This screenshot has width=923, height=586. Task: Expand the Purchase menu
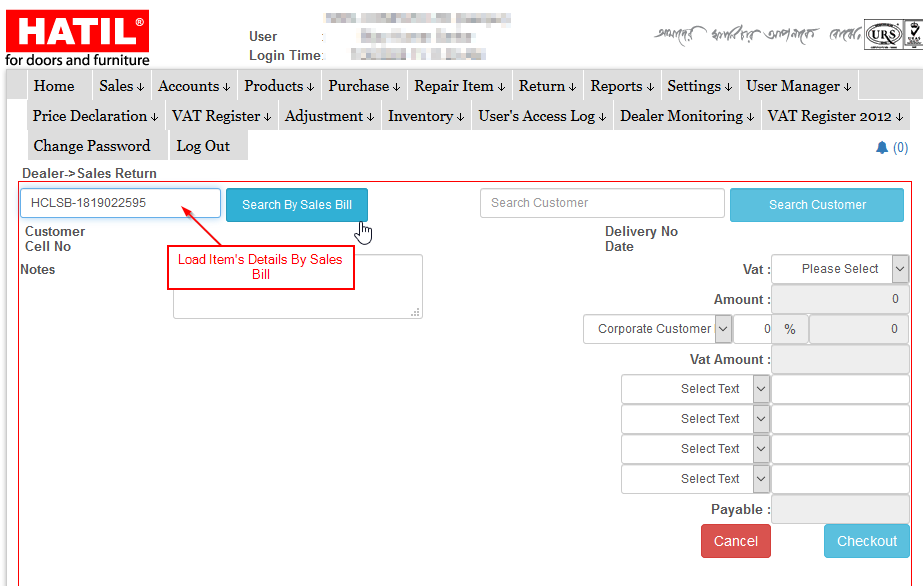[364, 86]
